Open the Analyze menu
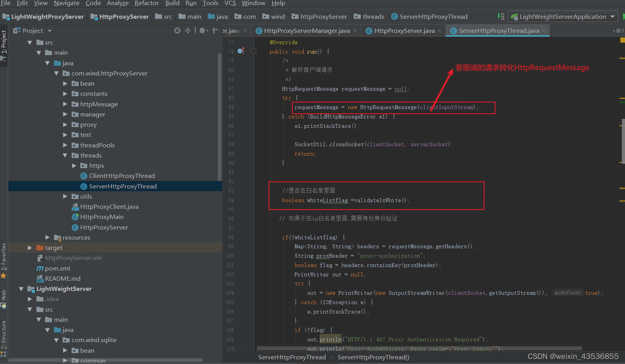 click(x=118, y=3)
